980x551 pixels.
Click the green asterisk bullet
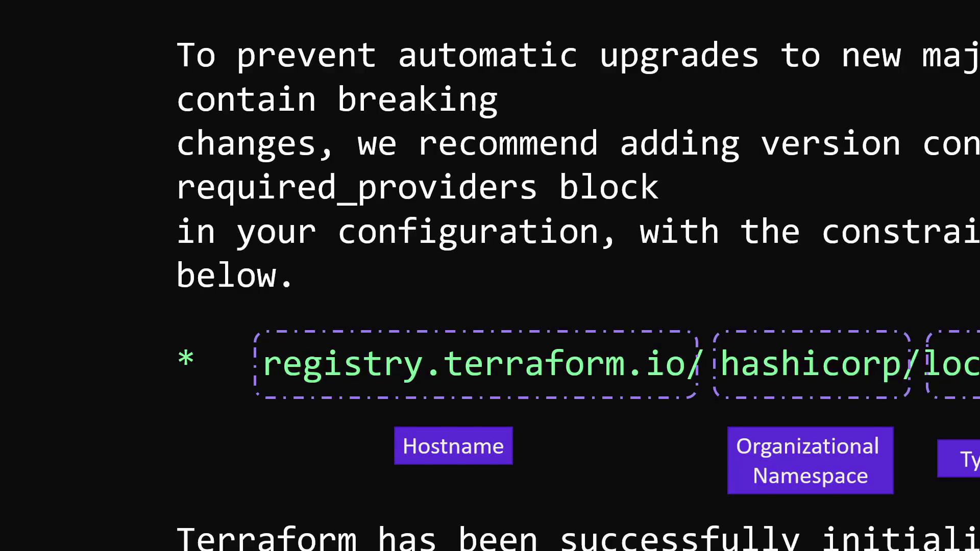click(x=186, y=359)
